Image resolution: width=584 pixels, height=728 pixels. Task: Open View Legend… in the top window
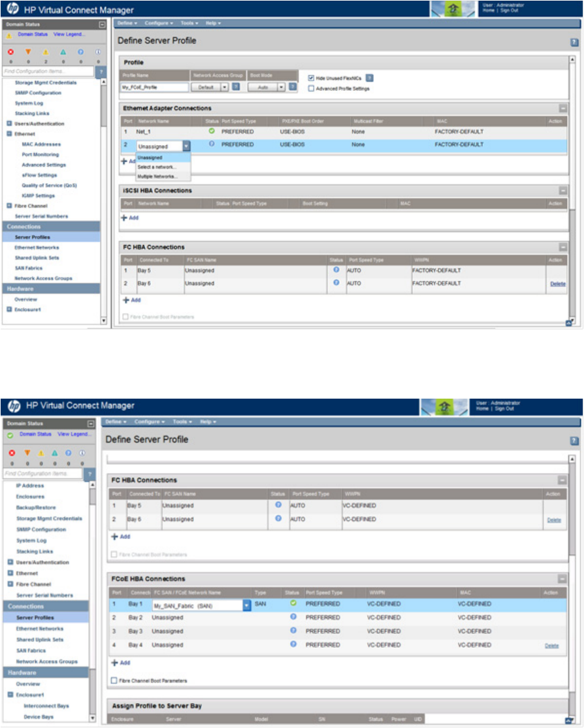point(69,35)
